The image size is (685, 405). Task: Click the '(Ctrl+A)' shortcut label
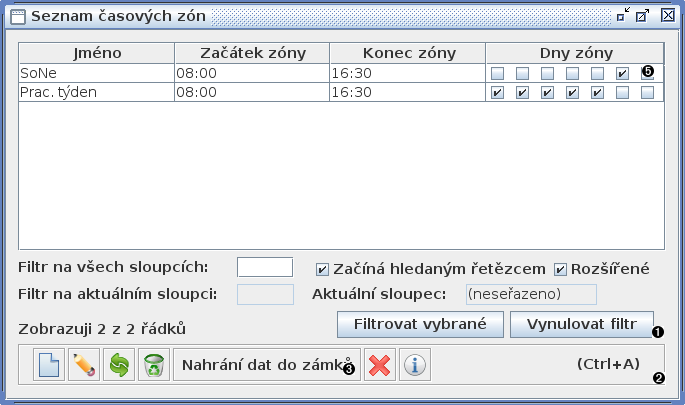coord(608,364)
